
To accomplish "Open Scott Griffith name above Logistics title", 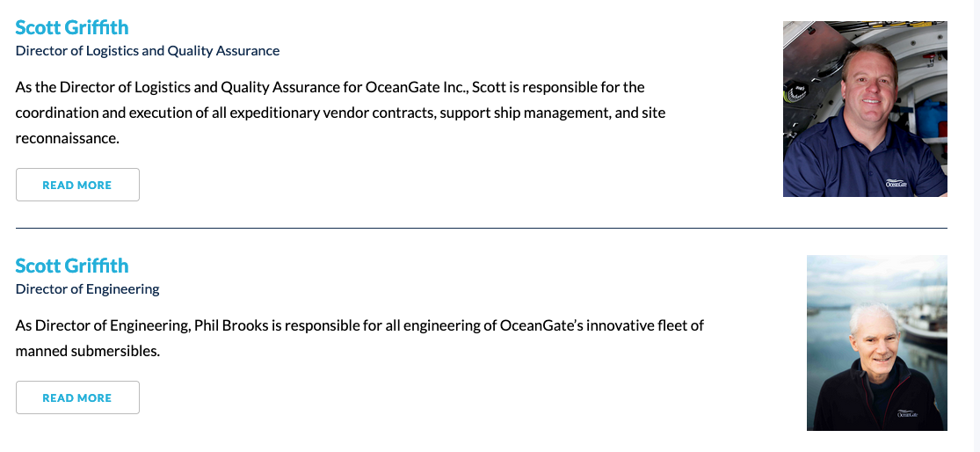I will click(x=72, y=28).
